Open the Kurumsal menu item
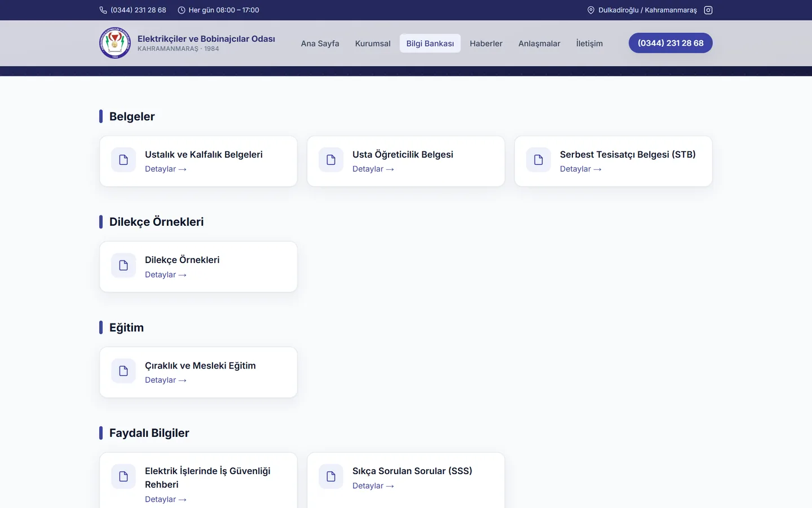The width and height of the screenshot is (812, 508). point(373,43)
